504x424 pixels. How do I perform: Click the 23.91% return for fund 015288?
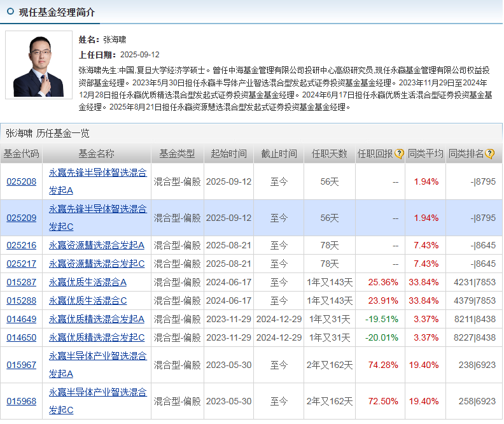point(383,301)
